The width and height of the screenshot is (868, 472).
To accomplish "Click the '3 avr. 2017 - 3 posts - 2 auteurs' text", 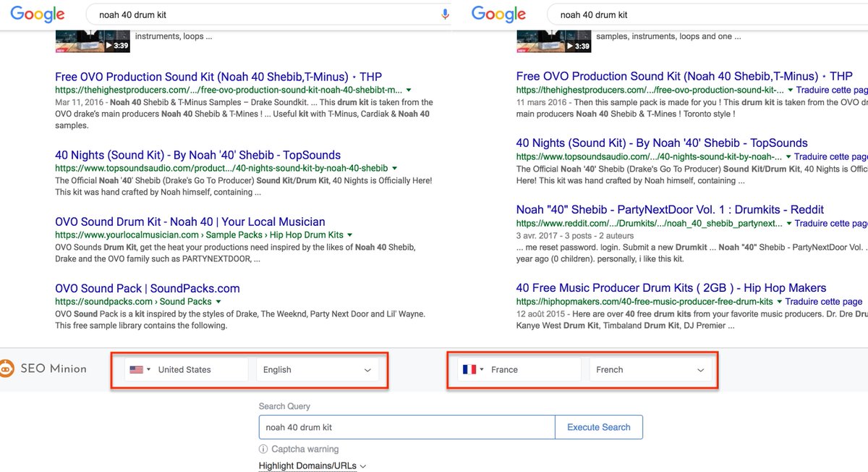I will pos(575,235).
